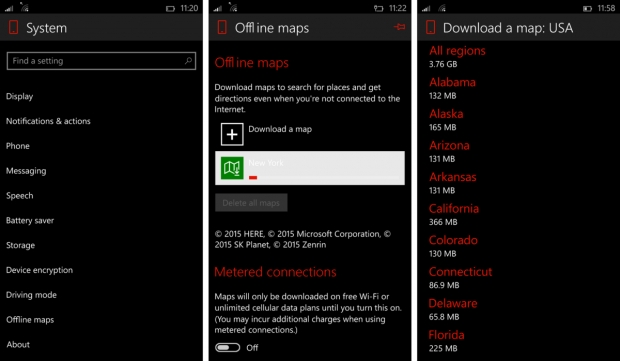This screenshot has height=361, width=620.
Task: Select the Colorado map
Action: [453, 246]
